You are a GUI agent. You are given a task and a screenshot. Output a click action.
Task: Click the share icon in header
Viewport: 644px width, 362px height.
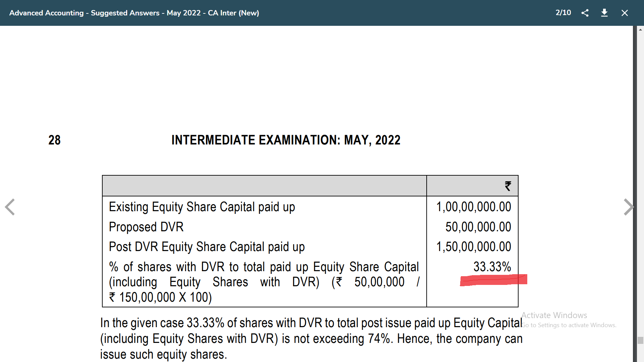point(585,13)
